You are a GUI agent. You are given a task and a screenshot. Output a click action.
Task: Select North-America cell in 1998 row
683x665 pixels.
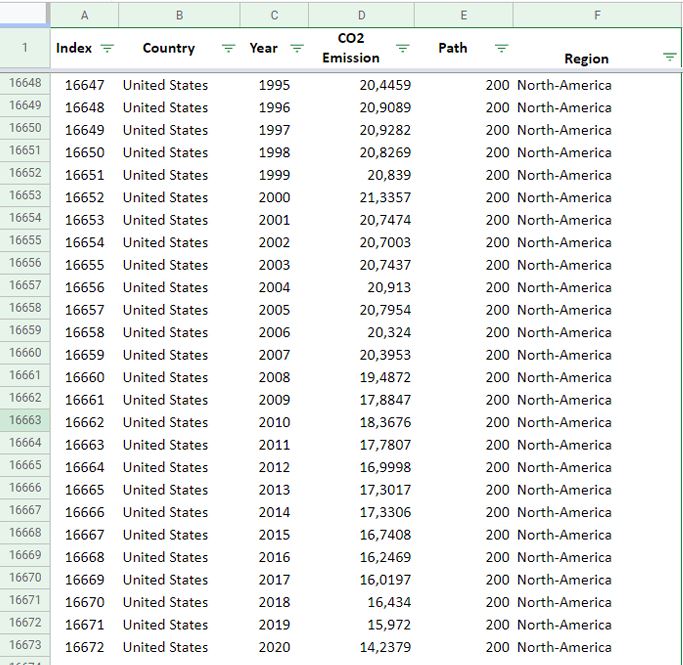(597, 152)
